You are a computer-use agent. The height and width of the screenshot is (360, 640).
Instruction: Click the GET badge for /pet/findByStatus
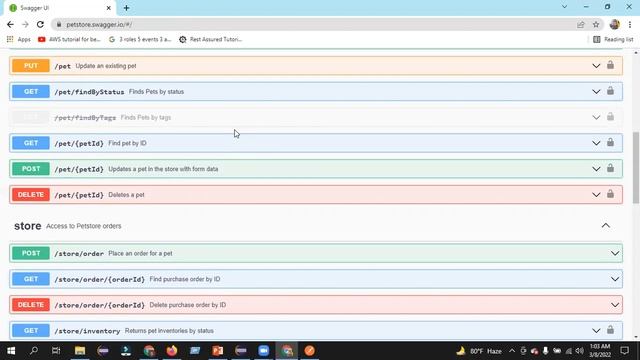(31, 91)
